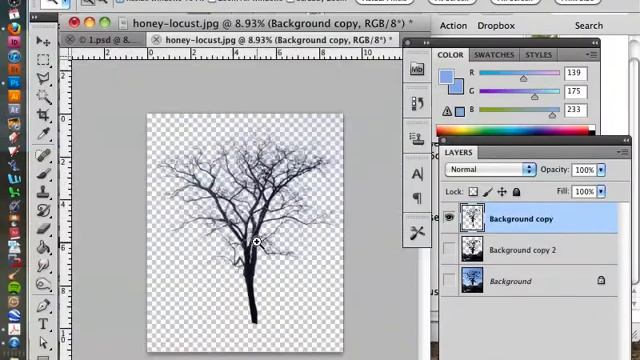
Task: Close the honey-locust.jpg document tab
Action: pos(156,40)
